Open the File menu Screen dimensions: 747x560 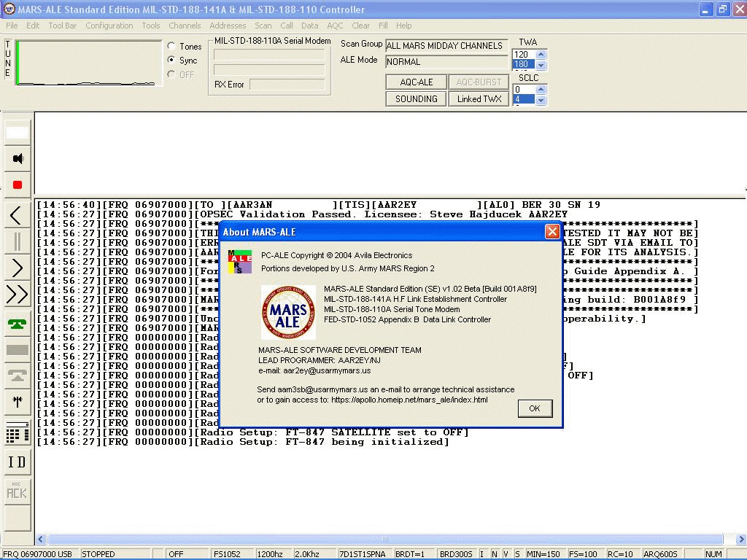tap(12, 26)
